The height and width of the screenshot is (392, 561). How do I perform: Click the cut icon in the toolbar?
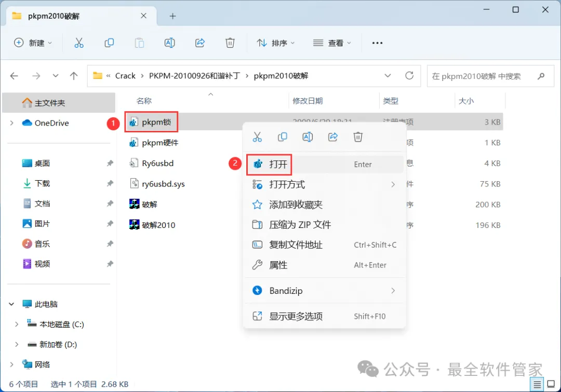79,43
